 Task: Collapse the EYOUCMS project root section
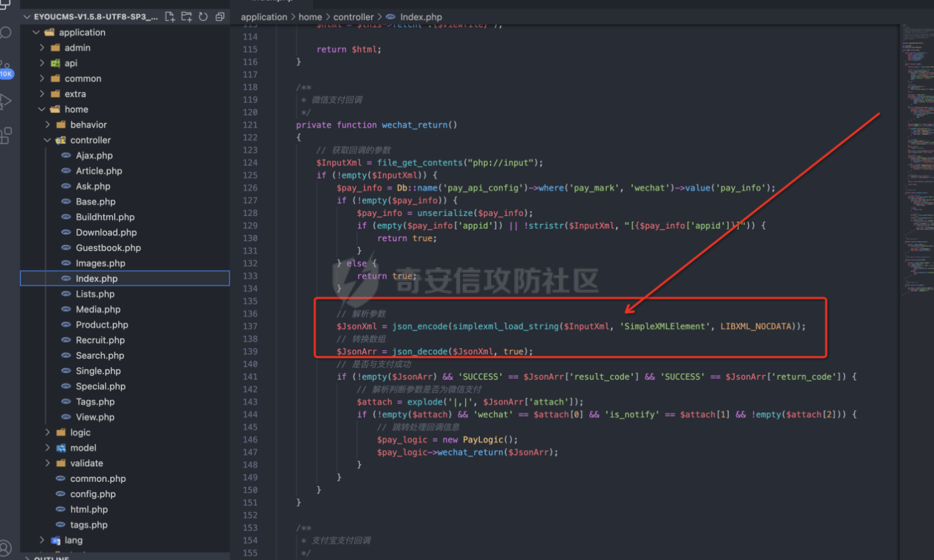point(94,17)
